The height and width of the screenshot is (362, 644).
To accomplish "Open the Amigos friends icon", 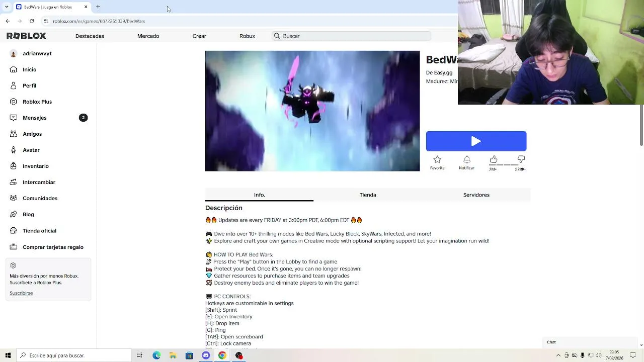I will [x=13, y=134].
